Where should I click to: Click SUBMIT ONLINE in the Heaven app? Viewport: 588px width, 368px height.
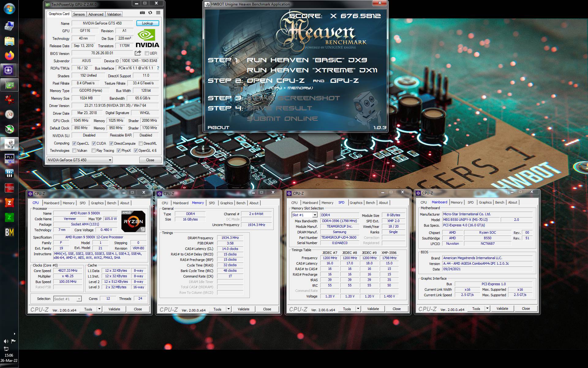tap(282, 119)
